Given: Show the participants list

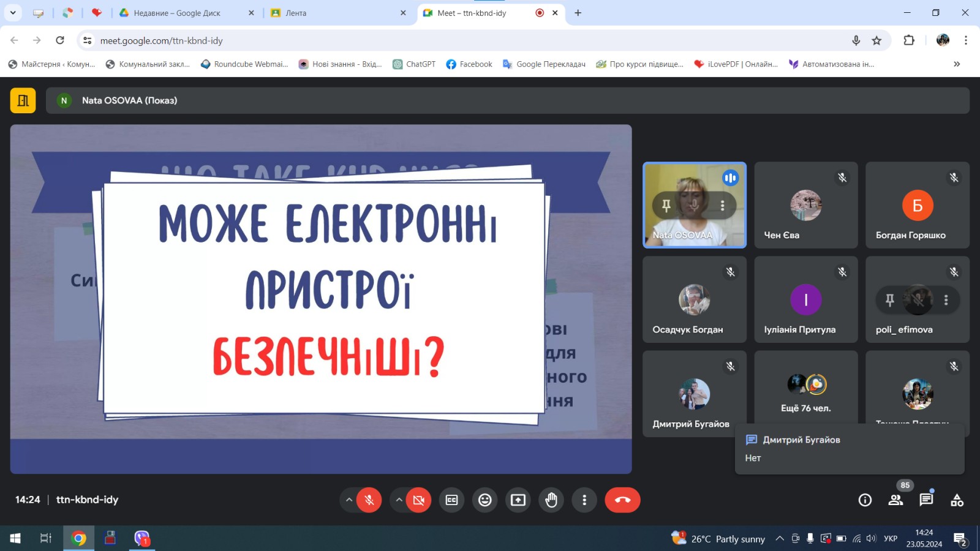Looking at the screenshot, I should click(x=895, y=500).
